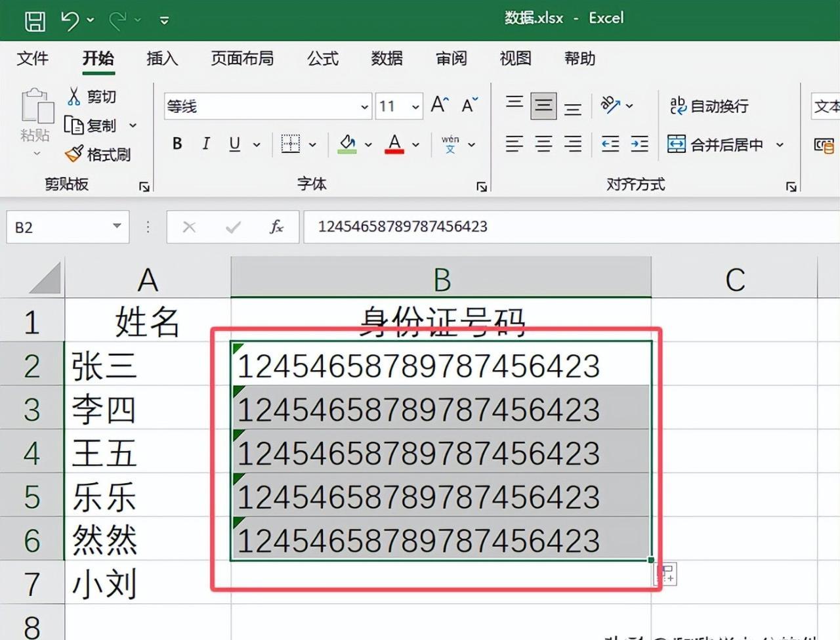The height and width of the screenshot is (640, 840).
Task: Toggle bold formatting B
Action: 177,144
